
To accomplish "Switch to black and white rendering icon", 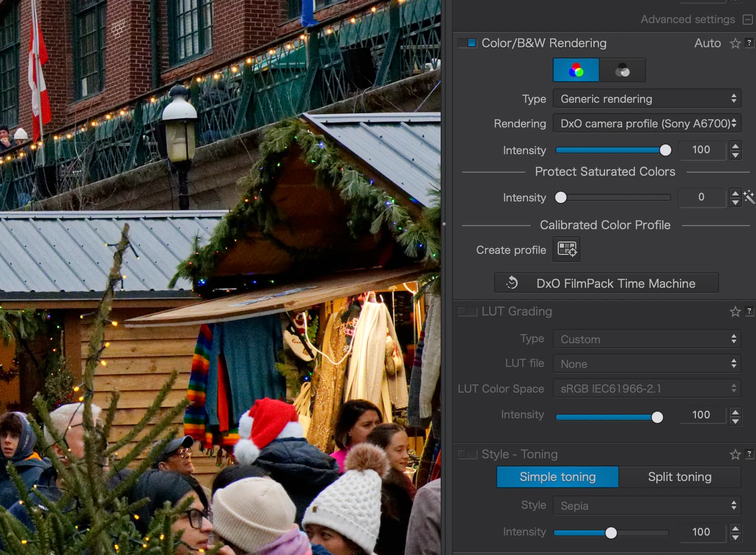I will click(x=622, y=70).
